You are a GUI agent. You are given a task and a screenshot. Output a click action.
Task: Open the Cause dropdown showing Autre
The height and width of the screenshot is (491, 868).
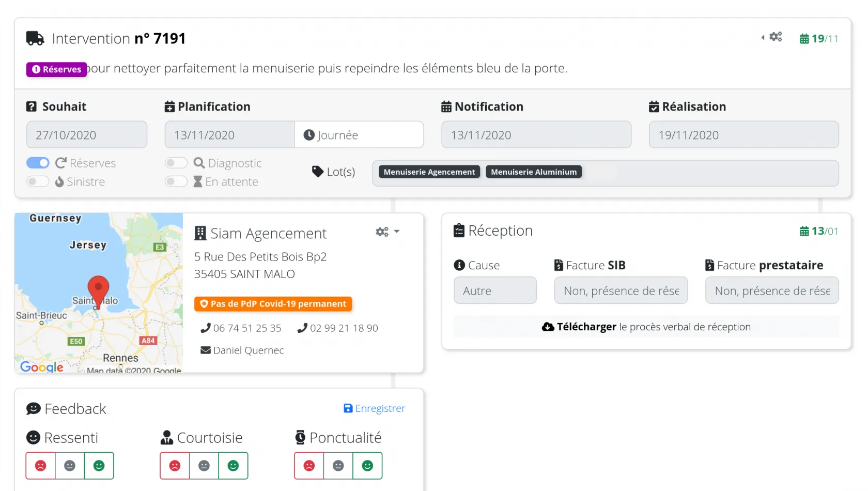point(494,290)
